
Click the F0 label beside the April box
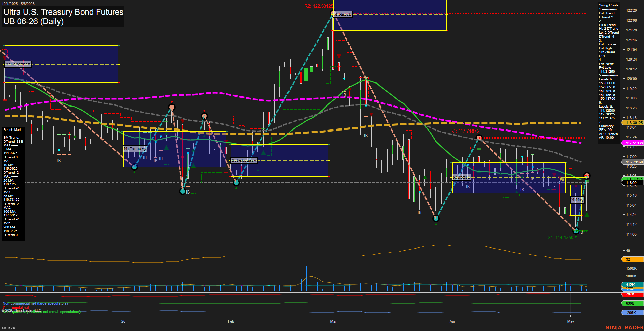(562, 180)
